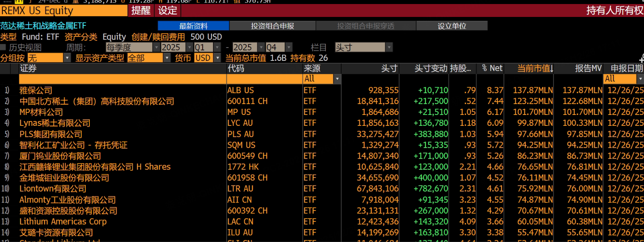The image size is (644, 242).
Task: Click the LYC AU ticker code
Action: pyautogui.click(x=240, y=123)
